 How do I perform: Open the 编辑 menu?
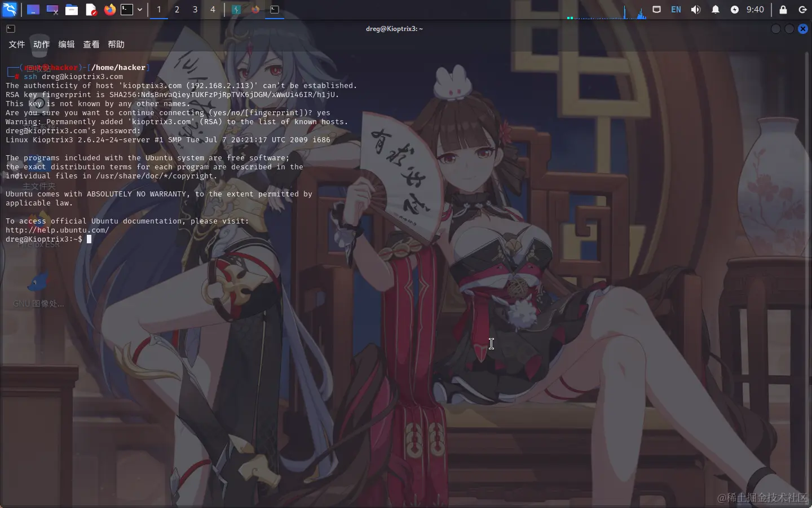[67, 45]
